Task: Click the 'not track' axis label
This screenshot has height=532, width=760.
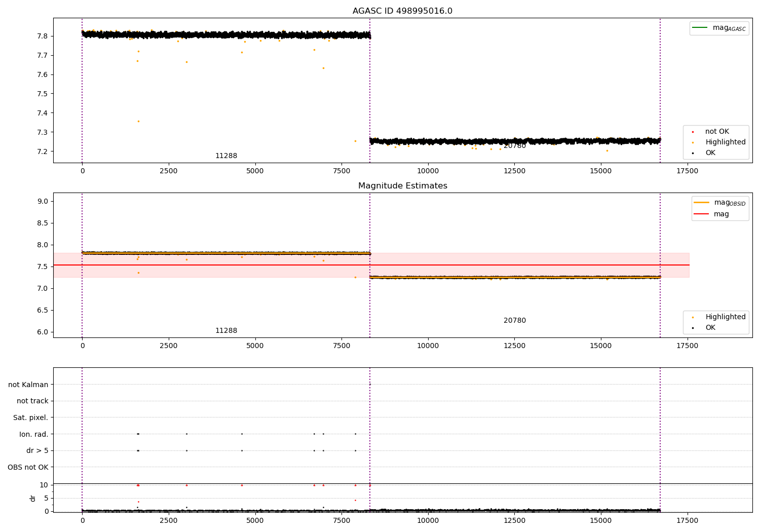Action: coord(32,401)
